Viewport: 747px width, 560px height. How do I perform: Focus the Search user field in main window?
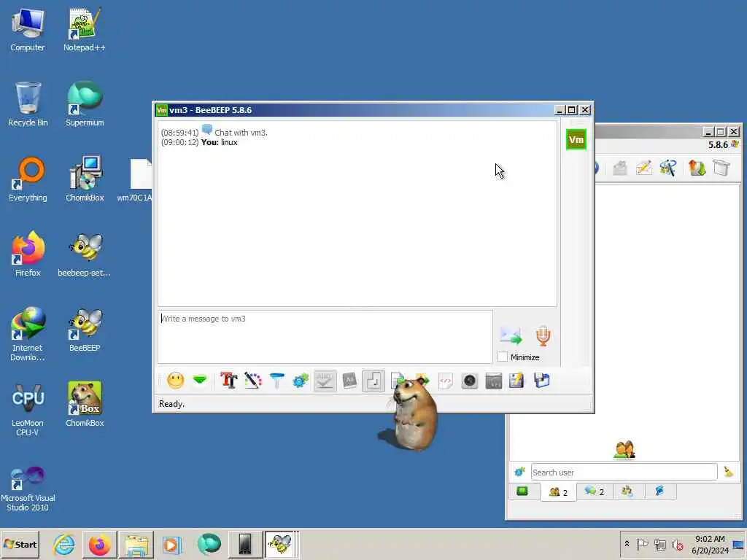click(x=624, y=472)
